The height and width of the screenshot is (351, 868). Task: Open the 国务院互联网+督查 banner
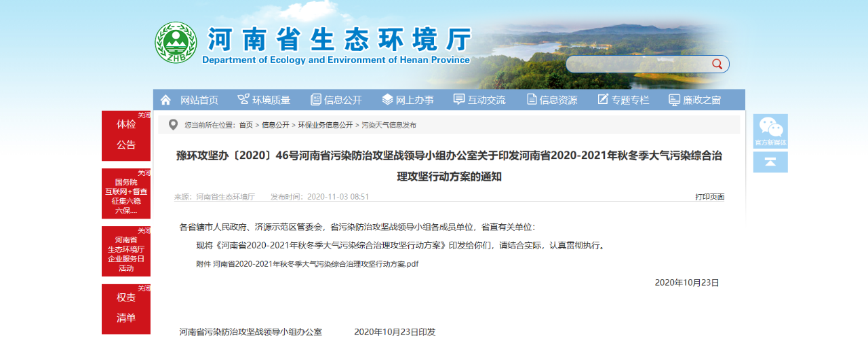pos(126,196)
